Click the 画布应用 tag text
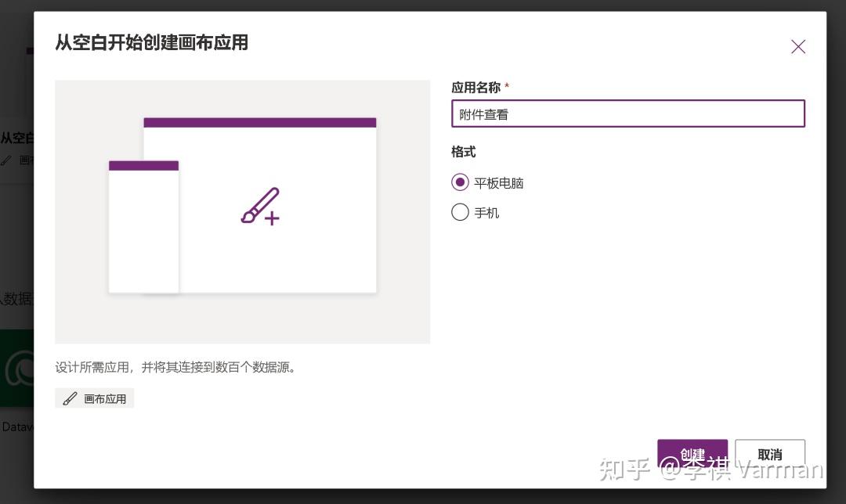This screenshot has height=504, width=846. click(105, 399)
